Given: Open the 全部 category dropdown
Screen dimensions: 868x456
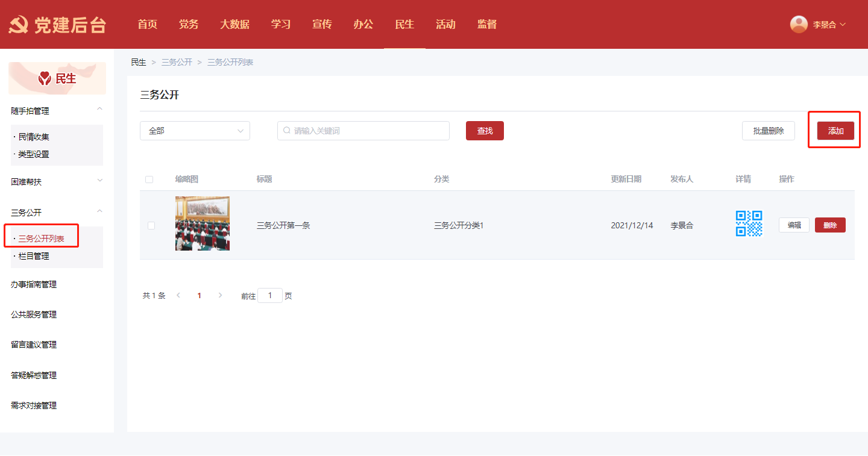Looking at the screenshot, I should [195, 131].
